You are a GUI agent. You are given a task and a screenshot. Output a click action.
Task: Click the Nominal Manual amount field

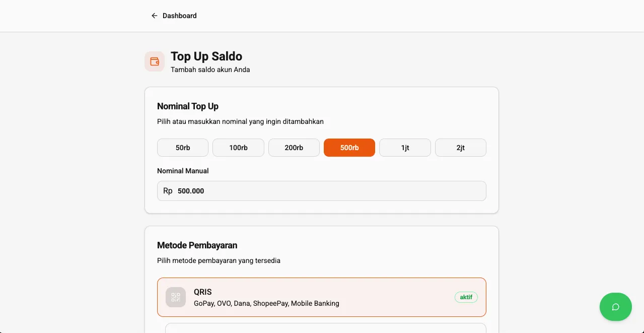[x=327, y=191]
